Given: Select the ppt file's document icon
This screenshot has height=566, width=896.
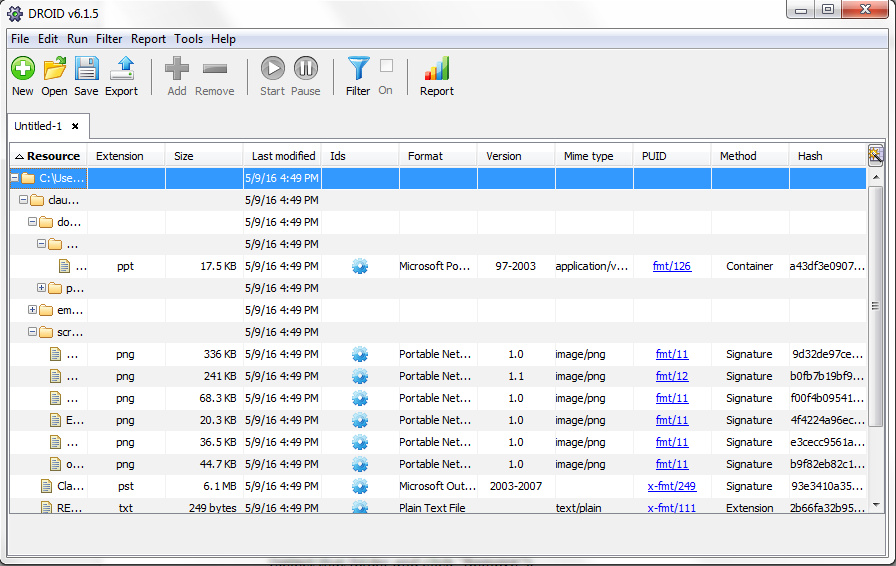Looking at the screenshot, I should (x=65, y=266).
